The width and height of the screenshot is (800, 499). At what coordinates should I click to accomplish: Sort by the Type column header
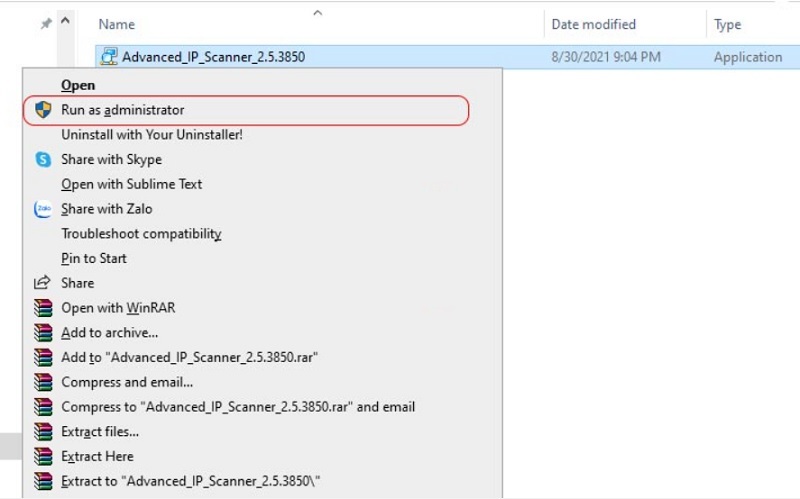(x=727, y=25)
